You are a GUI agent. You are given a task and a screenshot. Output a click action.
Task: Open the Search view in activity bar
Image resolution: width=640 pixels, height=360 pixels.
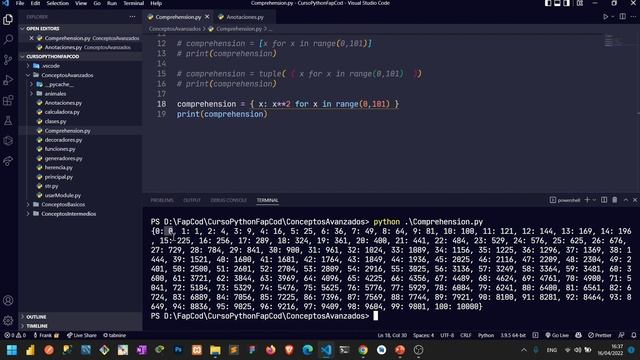(x=8, y=40)
